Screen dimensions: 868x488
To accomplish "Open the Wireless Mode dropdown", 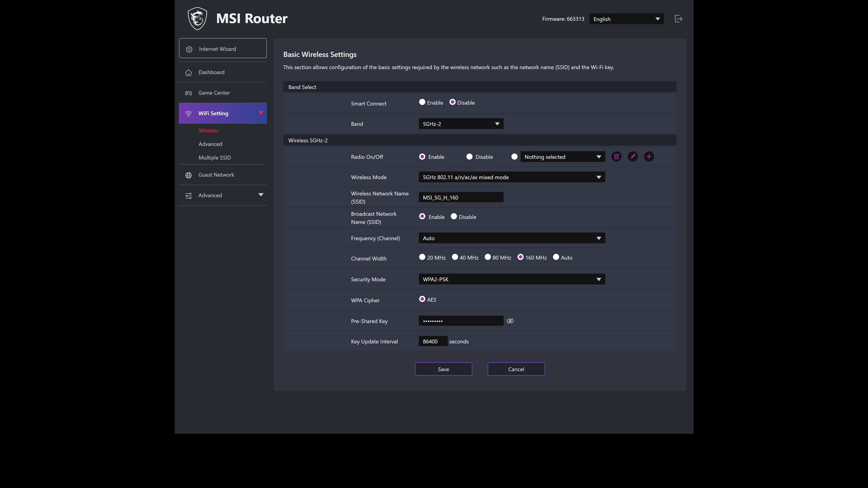I will coord(512,177).
